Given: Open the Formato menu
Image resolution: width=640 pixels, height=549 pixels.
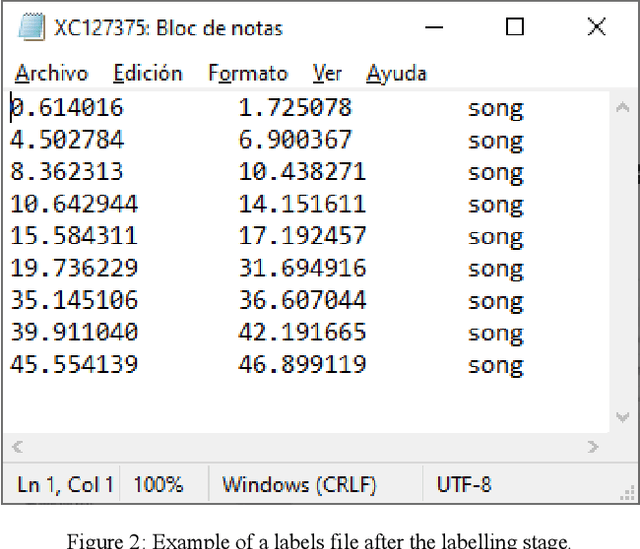Looking at the screenshot, I should pyautogui.click(x=247, y=73).
